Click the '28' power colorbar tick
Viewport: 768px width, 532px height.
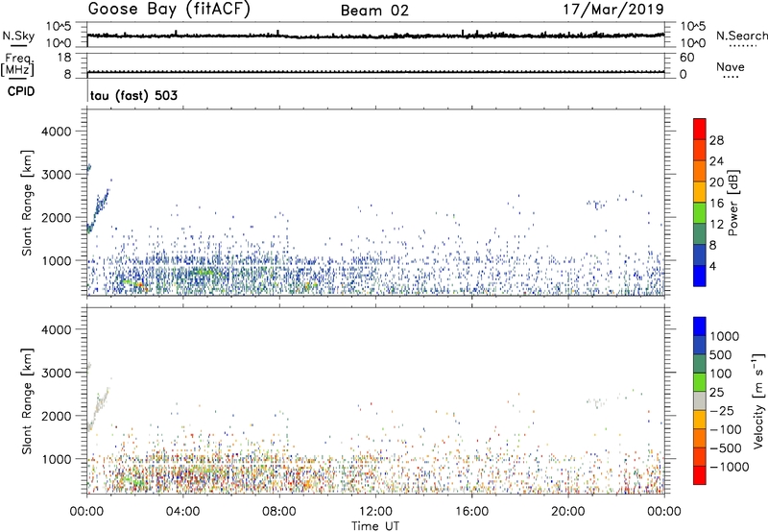coord(716,140)
